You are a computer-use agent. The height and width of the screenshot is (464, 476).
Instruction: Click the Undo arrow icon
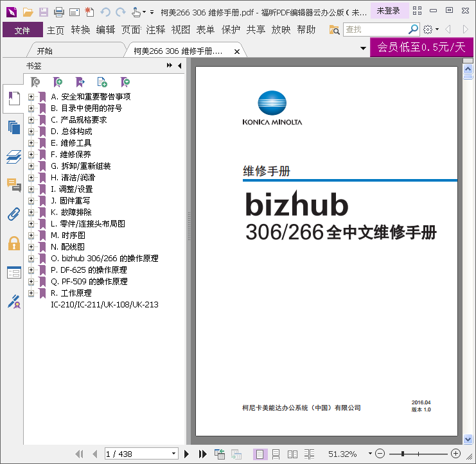[x=105, y=12]
